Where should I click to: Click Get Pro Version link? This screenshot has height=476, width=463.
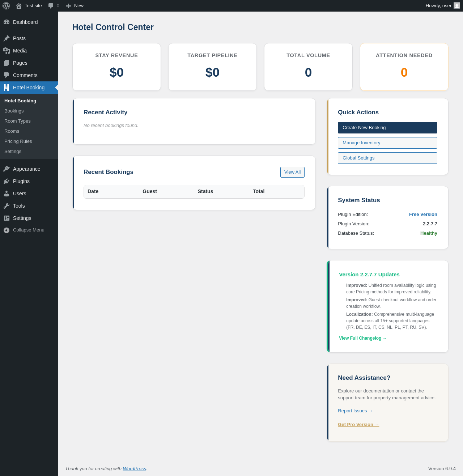coord(358,425)
